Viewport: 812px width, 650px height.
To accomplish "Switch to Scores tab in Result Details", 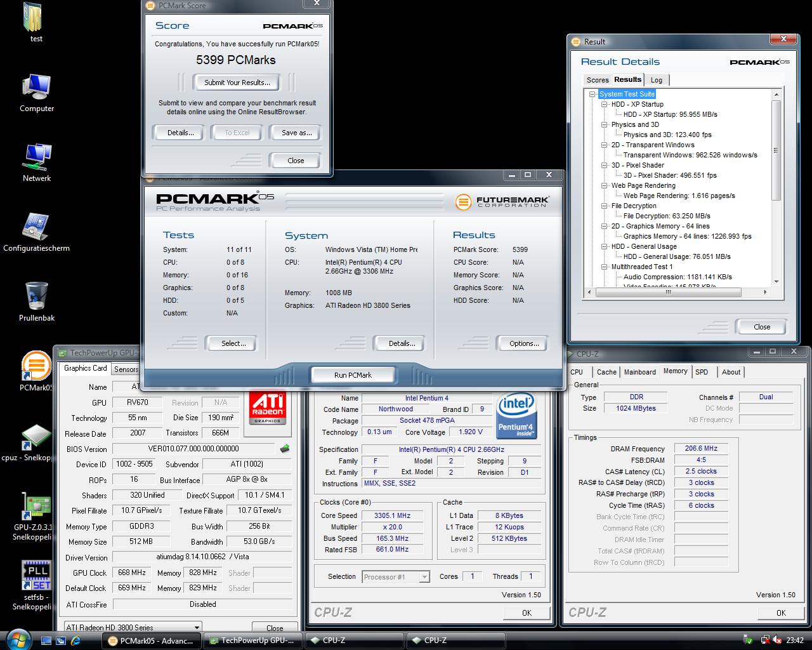I will (598, 80).
